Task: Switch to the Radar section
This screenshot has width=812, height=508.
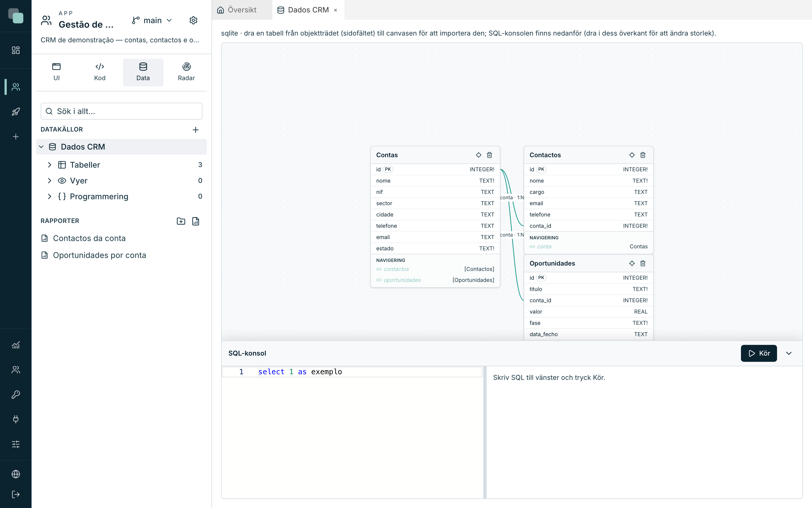Action: pos(186,72)
